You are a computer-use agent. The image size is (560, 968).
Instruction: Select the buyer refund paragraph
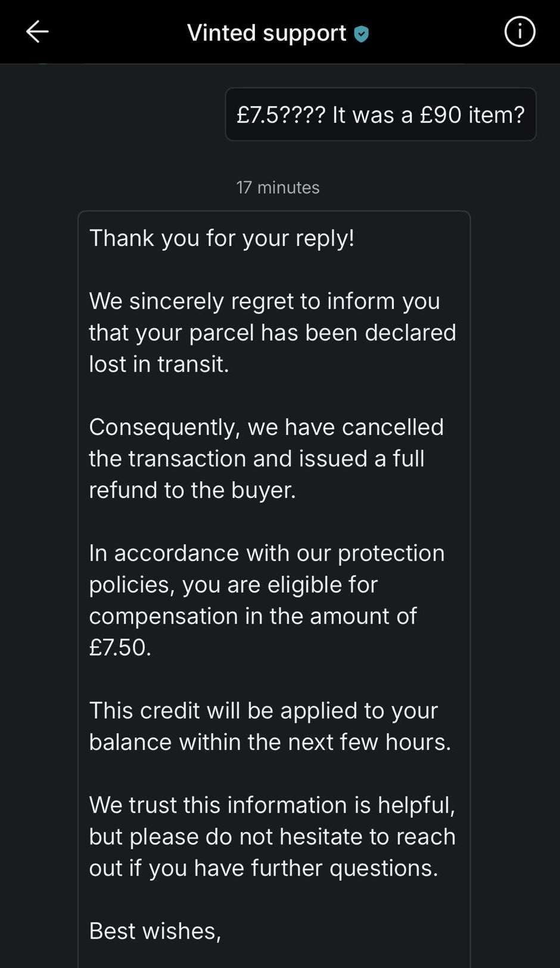click(x=266, y=458)
